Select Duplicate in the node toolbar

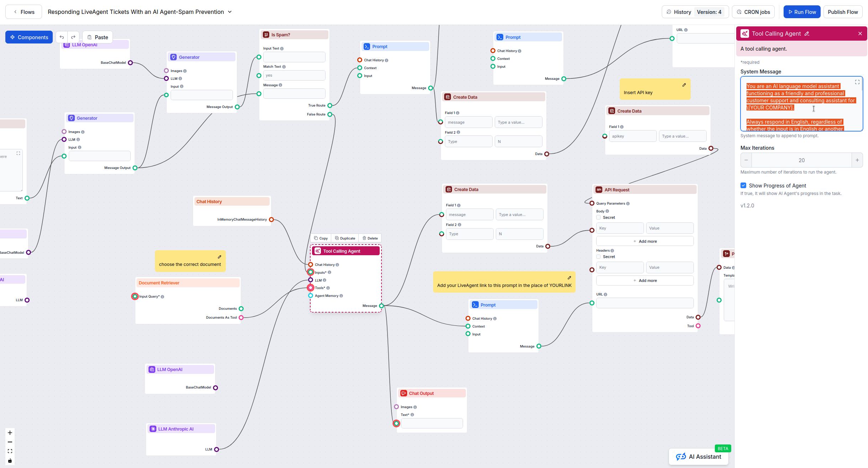(x=345, y=238)
